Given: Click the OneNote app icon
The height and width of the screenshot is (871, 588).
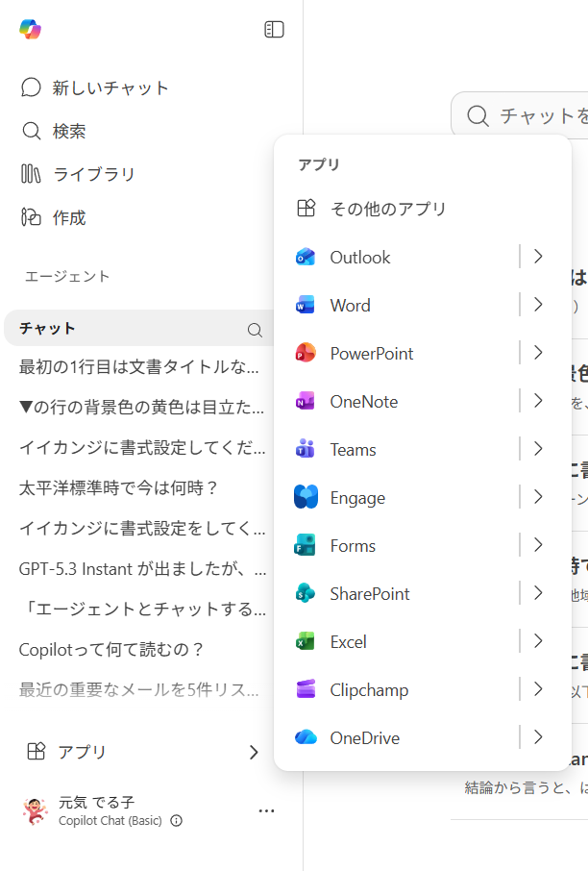Looking at the screenshot, I should point(306,401).
